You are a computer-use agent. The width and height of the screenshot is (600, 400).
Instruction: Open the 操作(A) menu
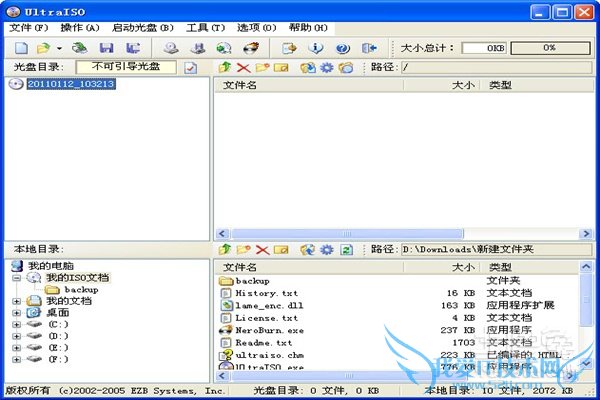point(80,28)
